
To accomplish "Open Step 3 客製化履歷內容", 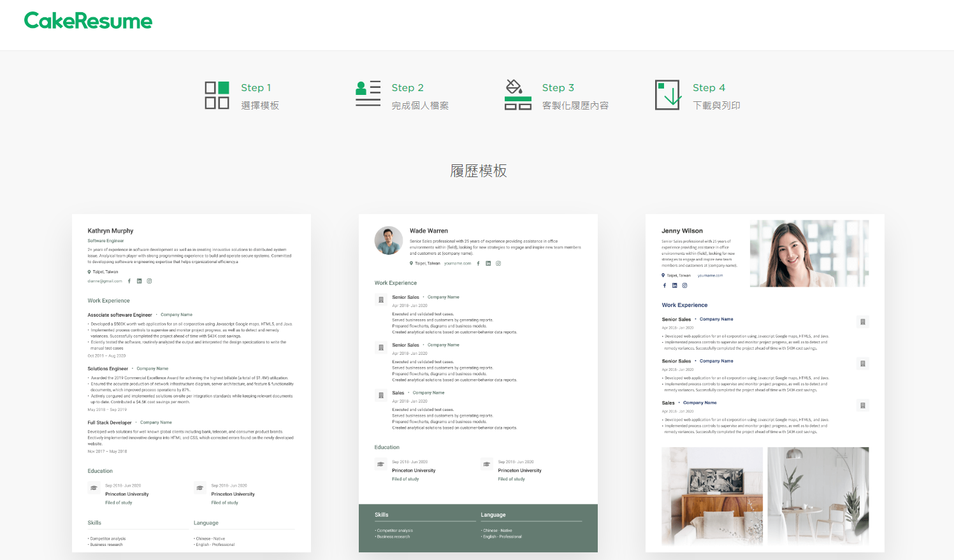I will (575, 105).
